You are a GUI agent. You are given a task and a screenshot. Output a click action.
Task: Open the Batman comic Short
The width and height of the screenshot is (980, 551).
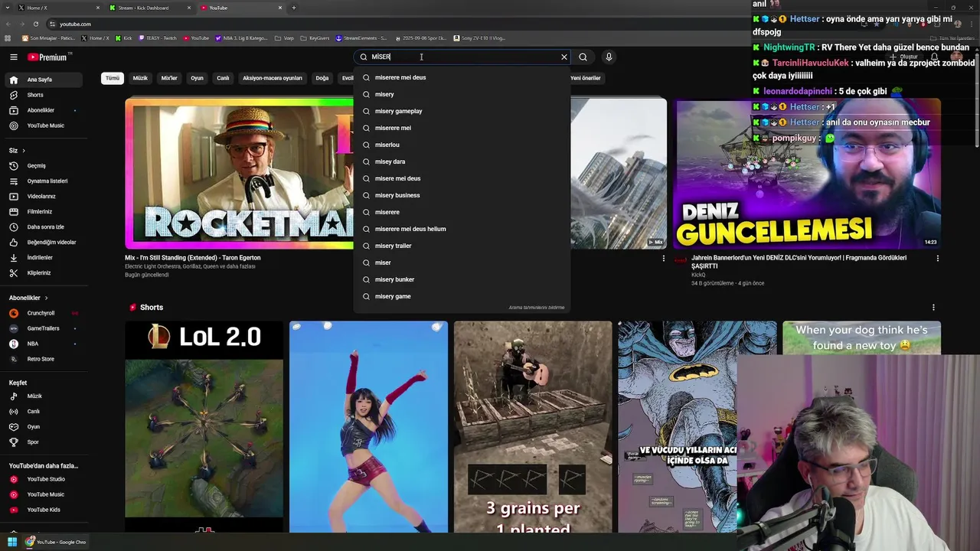(678, 426)
